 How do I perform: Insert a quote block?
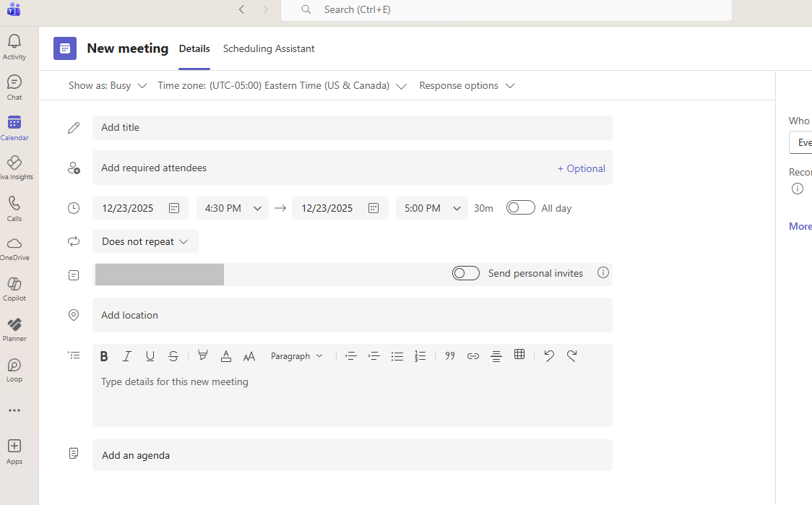(x=450, y=356)
